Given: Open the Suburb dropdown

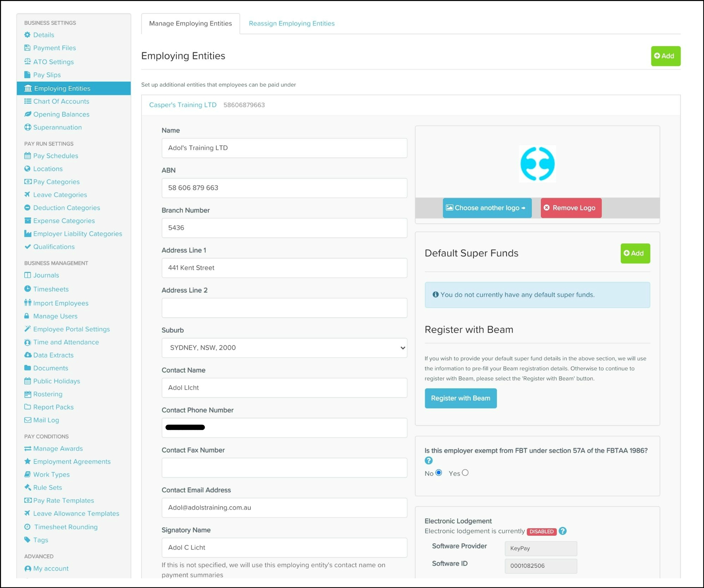Looking at the screenshot, I should (284, 347).
